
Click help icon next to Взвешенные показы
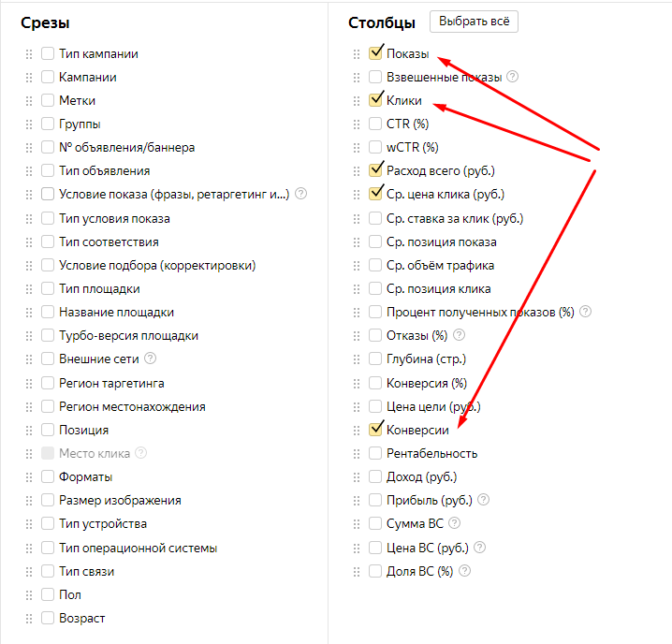click(512, 77)
